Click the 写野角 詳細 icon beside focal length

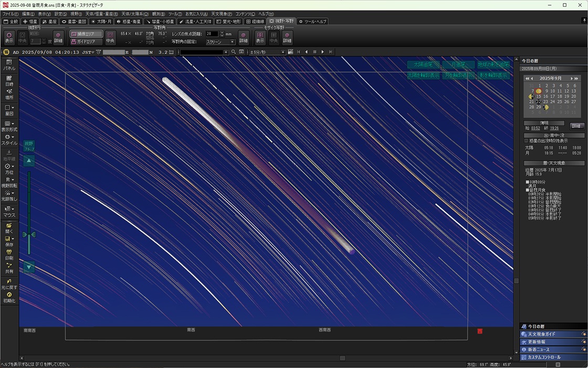(x=244, y=37)
